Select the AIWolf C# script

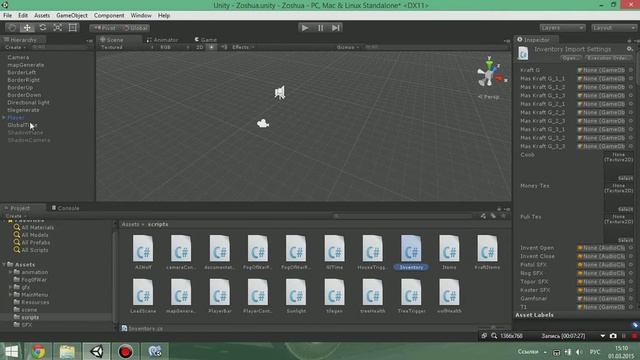coord(143,251)
